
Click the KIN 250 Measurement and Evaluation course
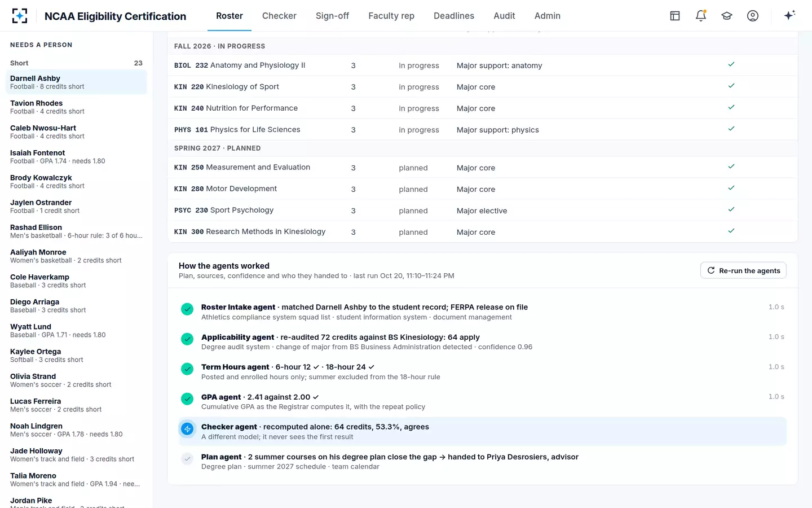242,167
